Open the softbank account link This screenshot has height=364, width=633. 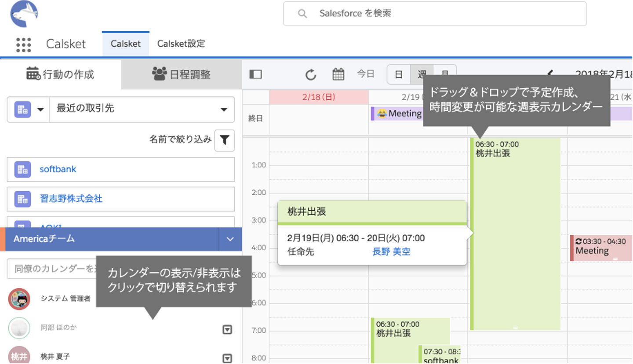58,169
